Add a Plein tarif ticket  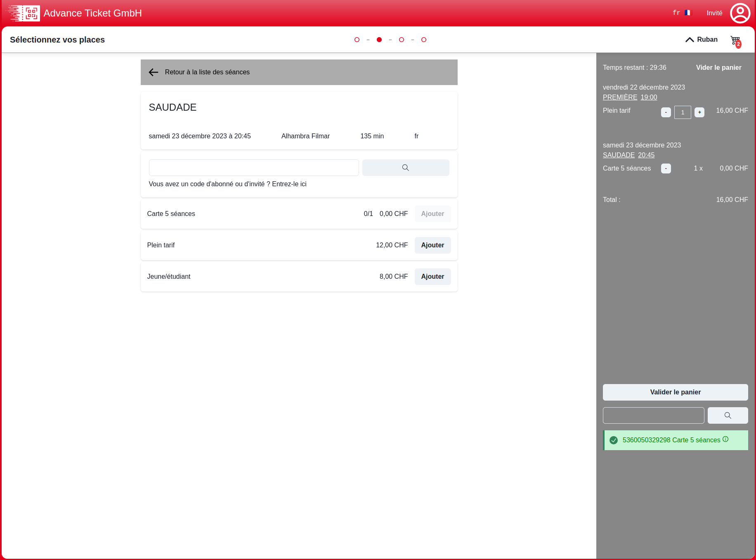[432, 245]
